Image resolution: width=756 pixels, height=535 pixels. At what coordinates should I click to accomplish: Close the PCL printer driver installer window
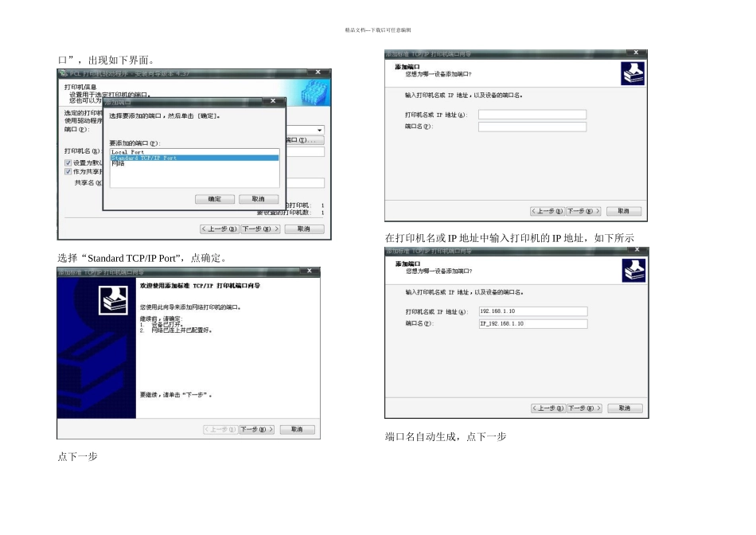pos(318,72)
